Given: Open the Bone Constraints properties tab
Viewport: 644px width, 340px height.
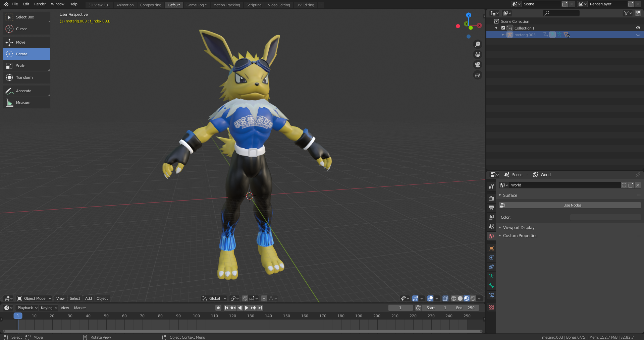Looking at the screenshot, I should coord(491,295).
